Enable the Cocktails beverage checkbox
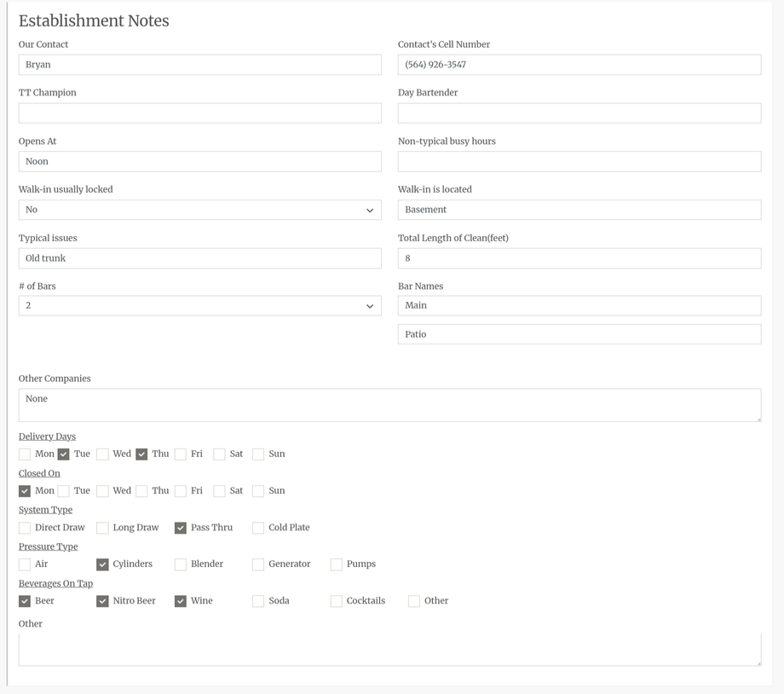This screenshot has height=694, width=784. point(337,601)
